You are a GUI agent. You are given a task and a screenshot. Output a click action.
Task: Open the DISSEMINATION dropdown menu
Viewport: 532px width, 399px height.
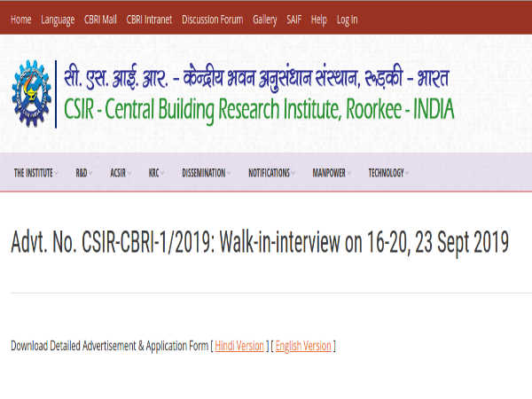pos(206,173)
